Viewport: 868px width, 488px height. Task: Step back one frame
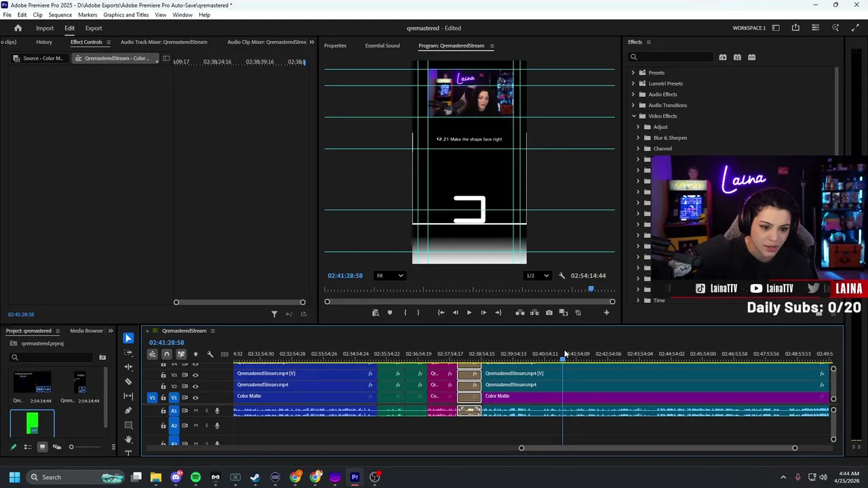pos(455,312)
